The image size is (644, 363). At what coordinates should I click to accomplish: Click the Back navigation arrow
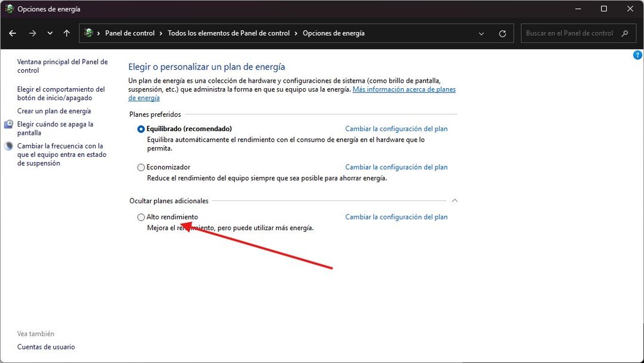pyautogui.click(x=12, y=33)
